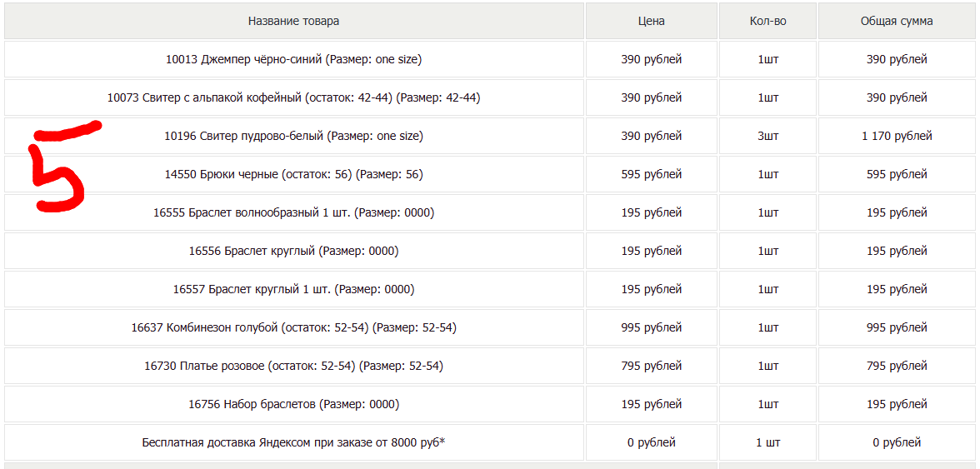
Task: Click the 10196 Свитер пудрово-белый product name
Action: coord(293,136)
